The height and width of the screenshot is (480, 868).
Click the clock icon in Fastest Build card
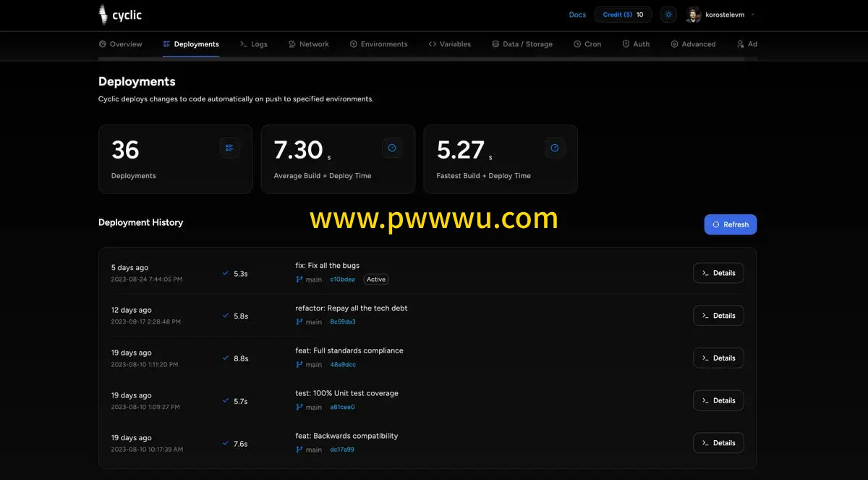[555, 148]
